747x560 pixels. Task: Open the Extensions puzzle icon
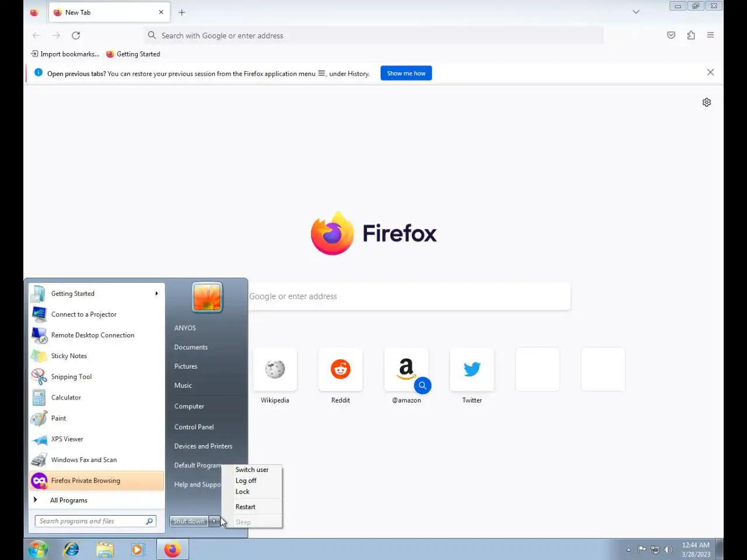(x=691, y=35)
